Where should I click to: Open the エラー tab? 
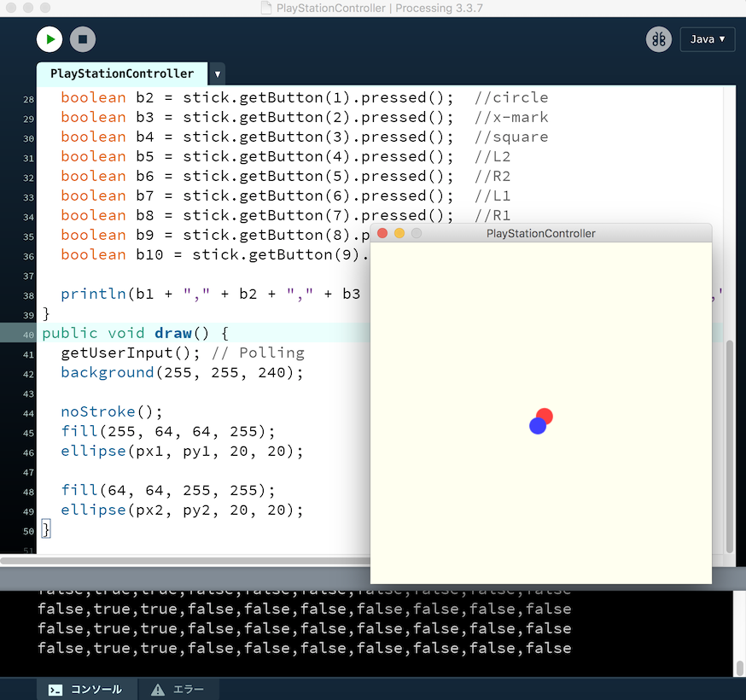[x=180, y=689]
